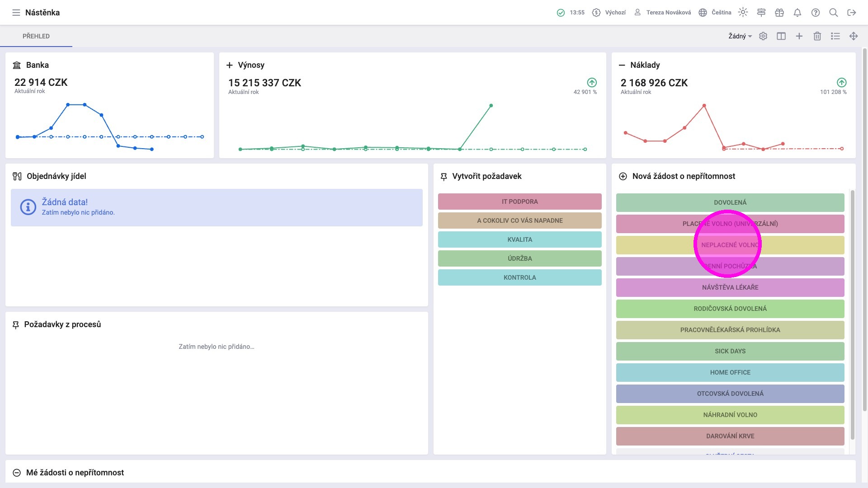Delete dashboard using the trash icon
Viewport: 868px width, 488px height.
tap(817, 36)
